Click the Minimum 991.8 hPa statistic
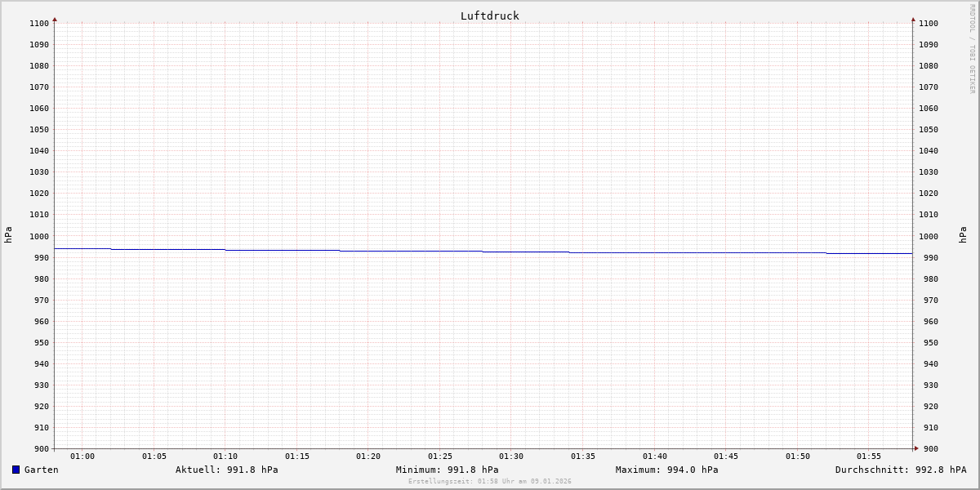This screenshot has height=490, width=980. tap(447, 470)
